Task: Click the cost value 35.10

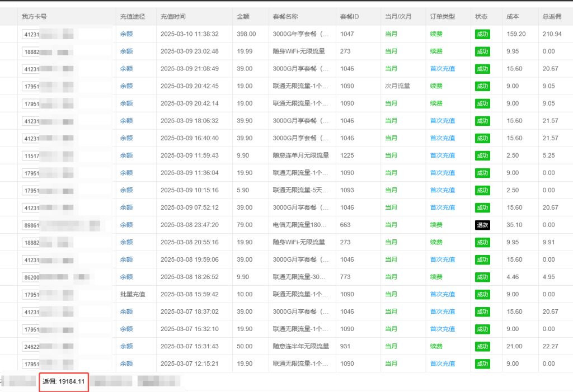Action: [x=514, y=225]
